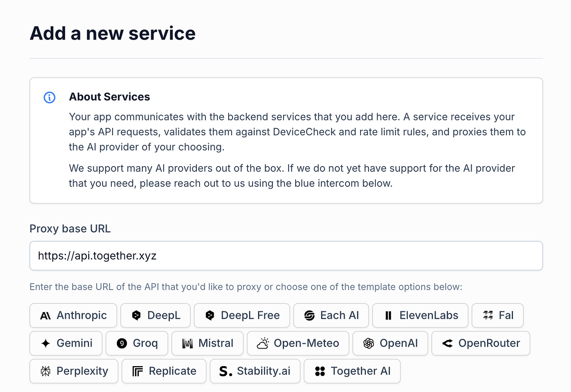Image resolution: width=571 pixels, height=392 pixels.
Task: Click the 'Add a new service' title
Action: 113,33
